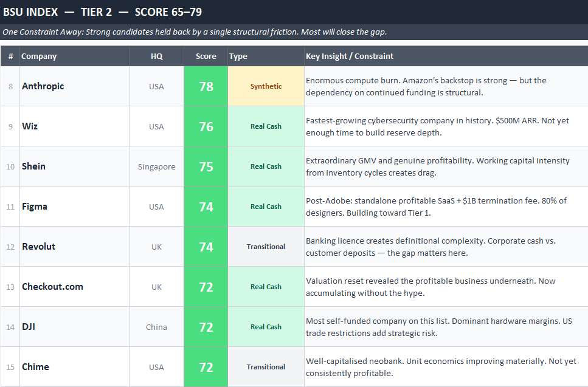
Task: Select Wiz's 'Real Cash' type cell
Action: pyautogui.click(x=266, y=126)
